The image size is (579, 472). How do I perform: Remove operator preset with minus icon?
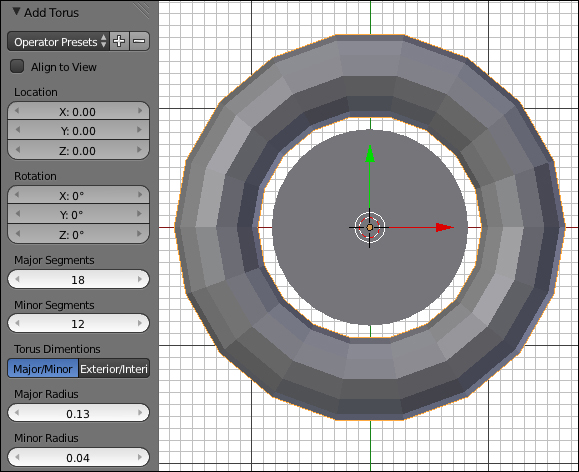tap(139, 41)
